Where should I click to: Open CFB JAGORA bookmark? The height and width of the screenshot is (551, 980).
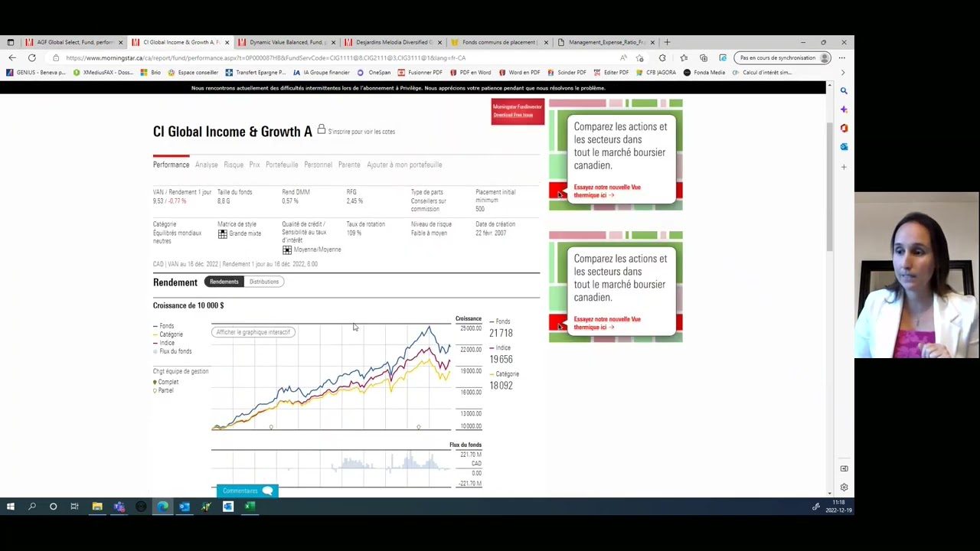656,73
